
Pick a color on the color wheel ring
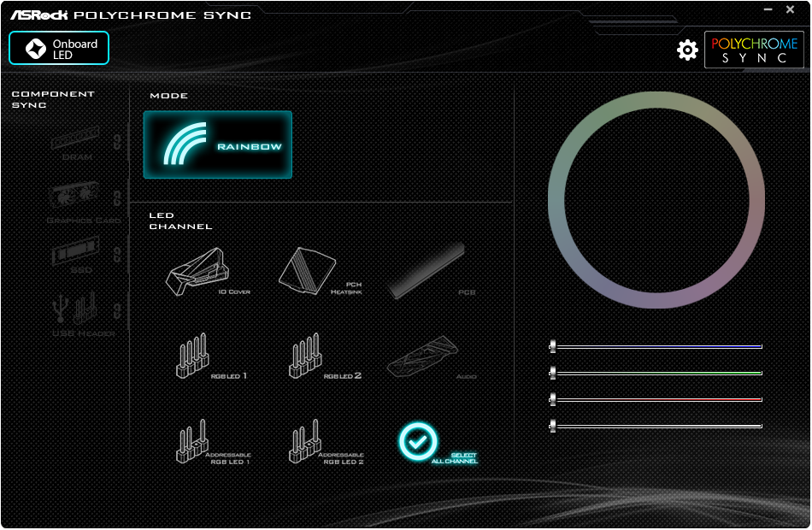656,100
